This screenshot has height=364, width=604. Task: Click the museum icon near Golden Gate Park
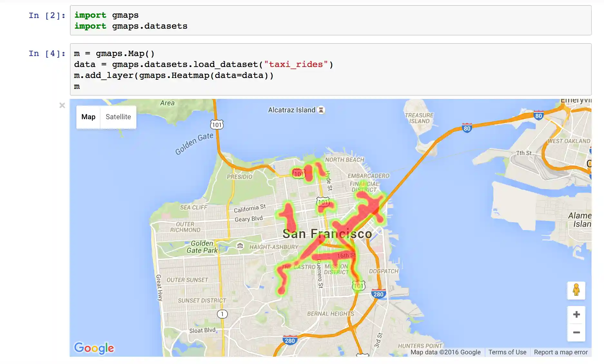tap(240, 246)
